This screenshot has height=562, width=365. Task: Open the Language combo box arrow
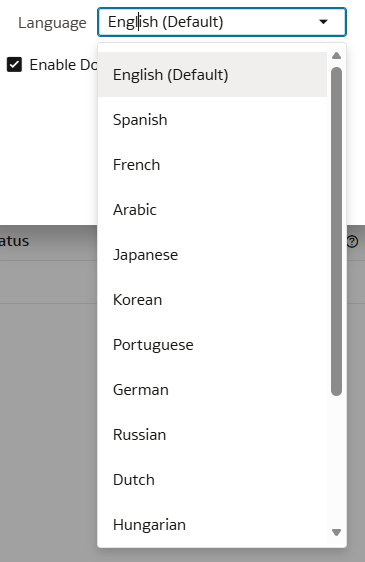[323, 22]
